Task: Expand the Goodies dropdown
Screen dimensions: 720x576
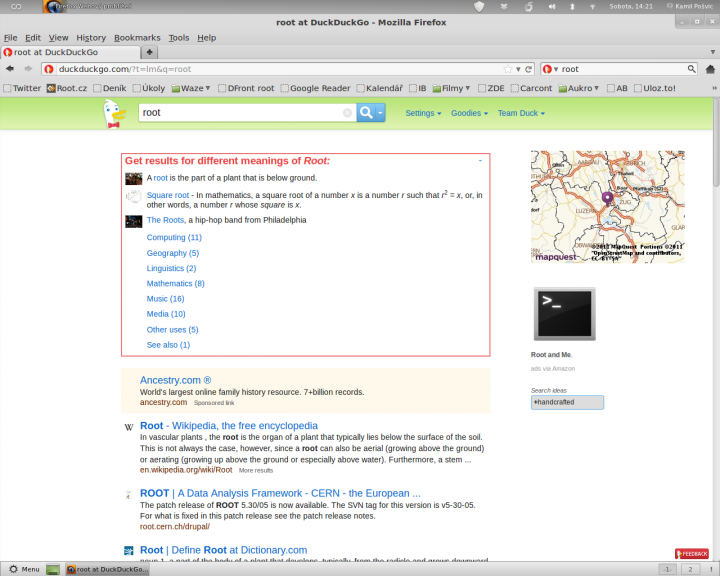Action: 469,113
